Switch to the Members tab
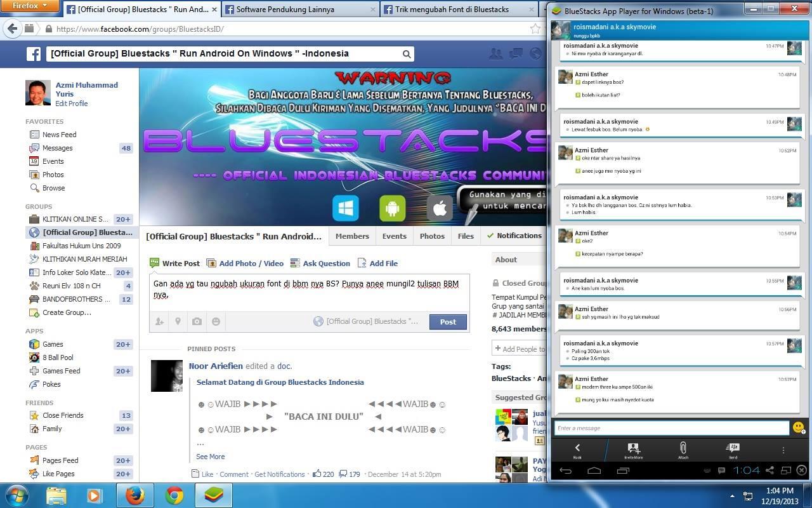This screenshot has height=508, width=812. [x=352, y=236]
